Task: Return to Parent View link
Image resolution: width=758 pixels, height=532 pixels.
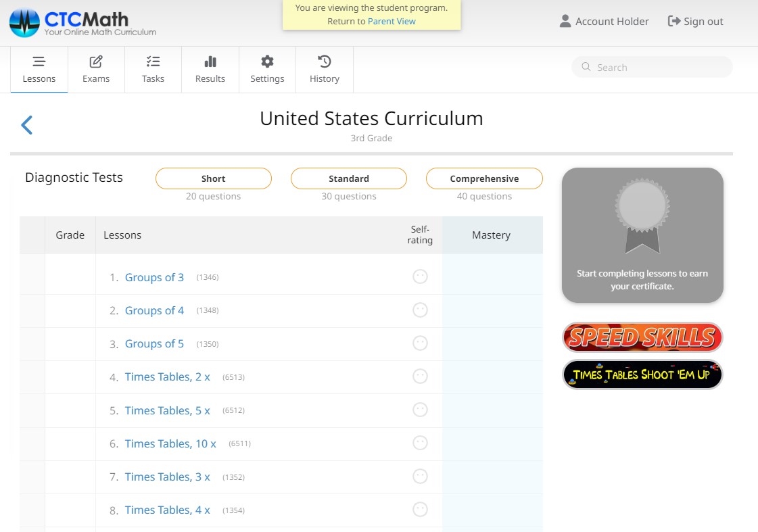Action: 392,21
